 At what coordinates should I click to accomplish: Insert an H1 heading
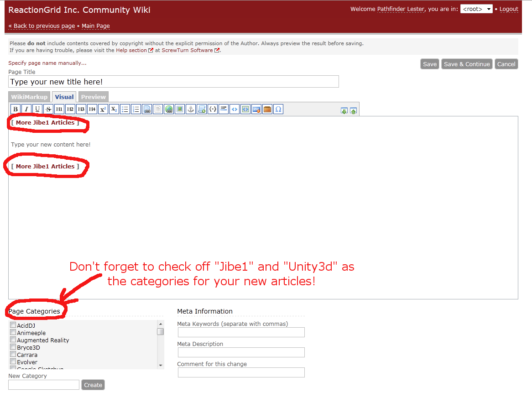pyautogui.click(x=59, y=109)
